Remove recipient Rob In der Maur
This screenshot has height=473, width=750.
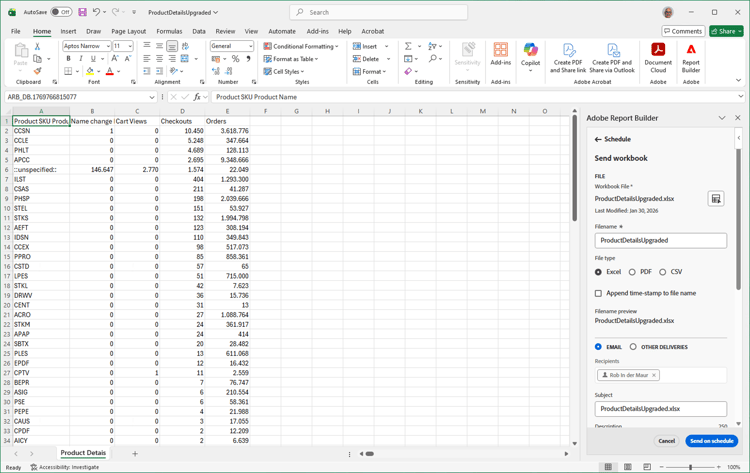tap(654, 375)
